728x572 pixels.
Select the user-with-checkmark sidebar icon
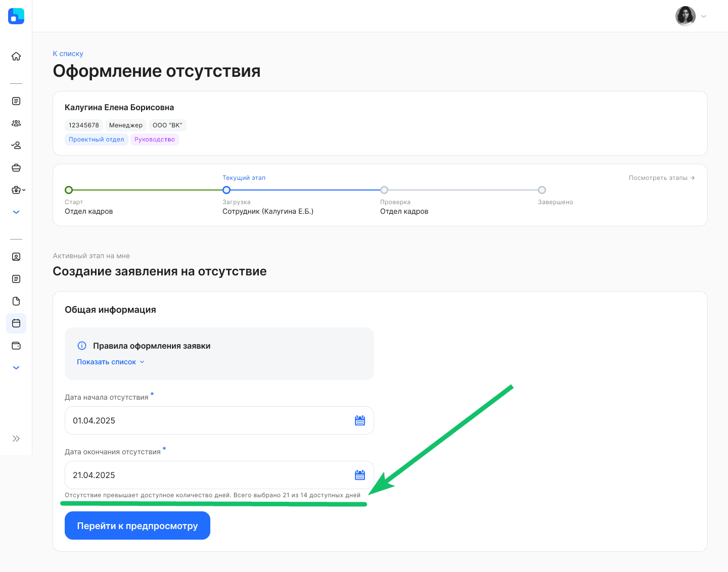click(16, 146)
